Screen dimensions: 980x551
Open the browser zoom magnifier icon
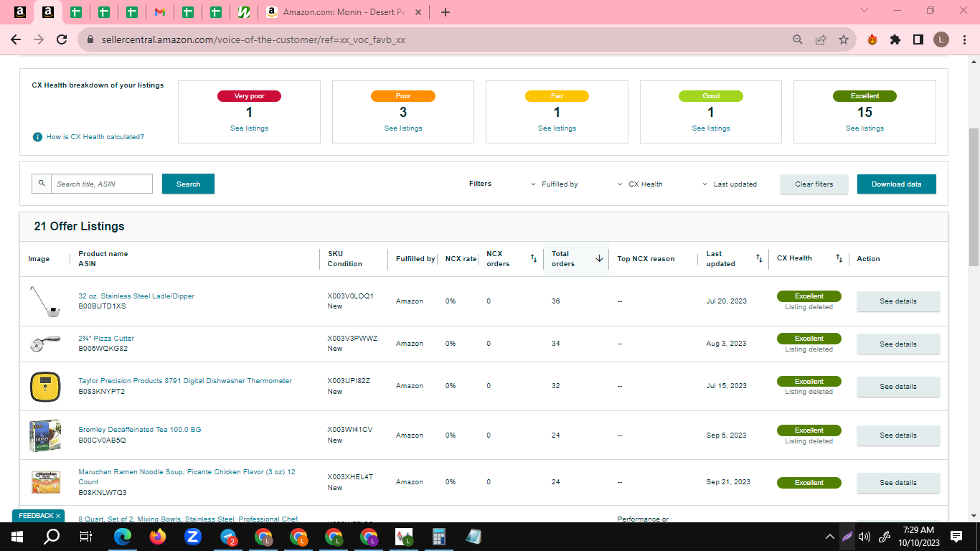798,39
